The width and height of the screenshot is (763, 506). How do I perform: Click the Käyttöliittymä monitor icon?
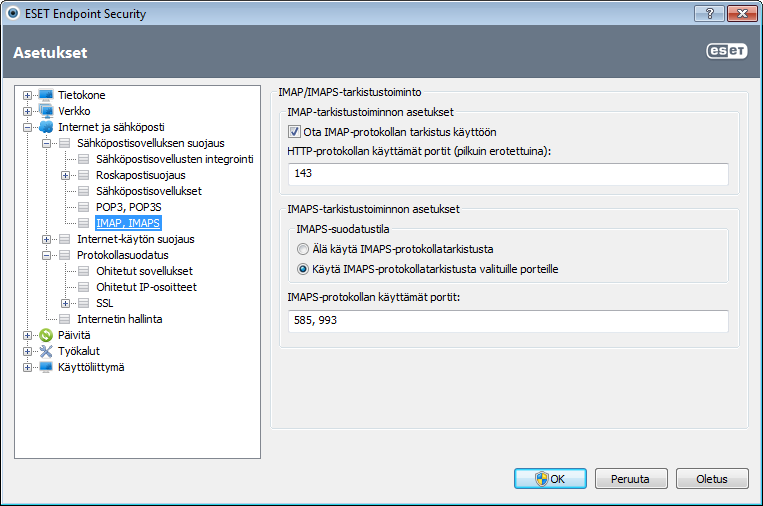(x=46, y=367)
